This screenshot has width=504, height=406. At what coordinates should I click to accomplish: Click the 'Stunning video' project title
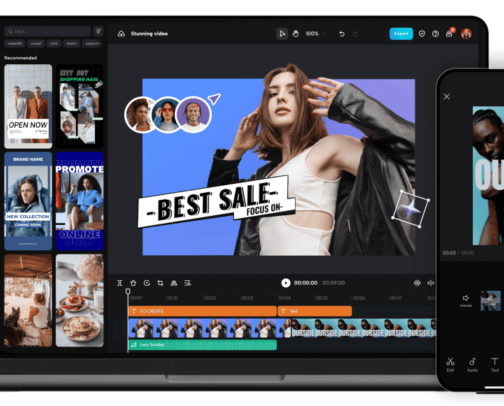click(x=149, y=34)
